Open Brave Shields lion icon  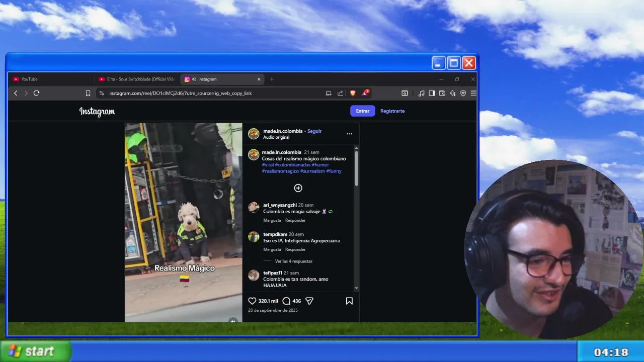click(353, 93)
